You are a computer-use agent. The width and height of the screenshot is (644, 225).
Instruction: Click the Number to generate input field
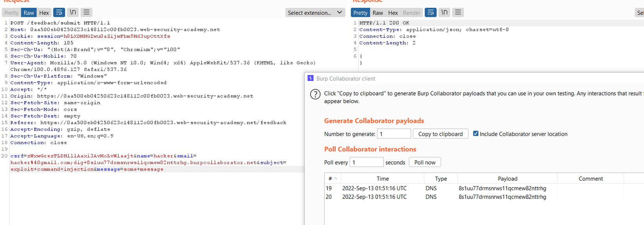394,134
